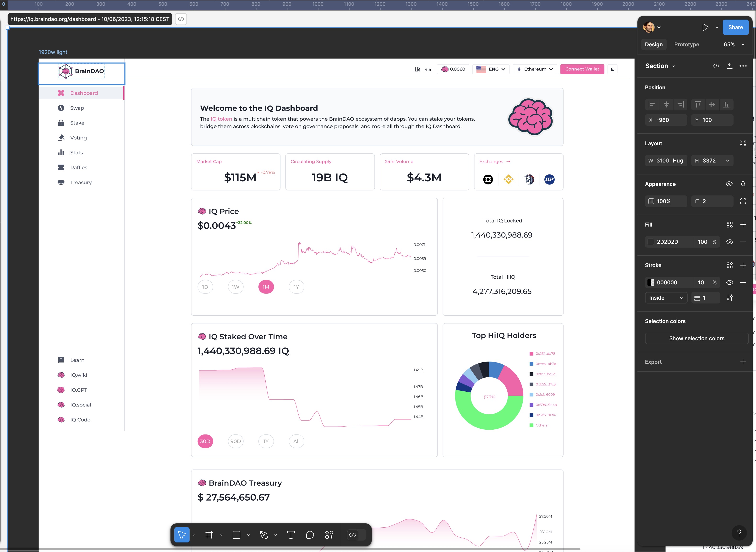756x552 pixels.
Task: Toggle Stroke visibility eye icon
Action: [730, 283]
